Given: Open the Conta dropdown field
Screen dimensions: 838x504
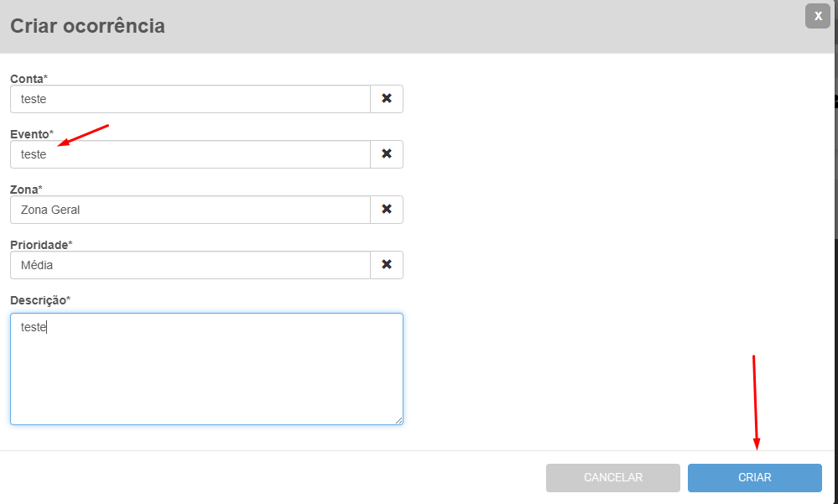Looking at the screenshot, I should pos(190,99).
